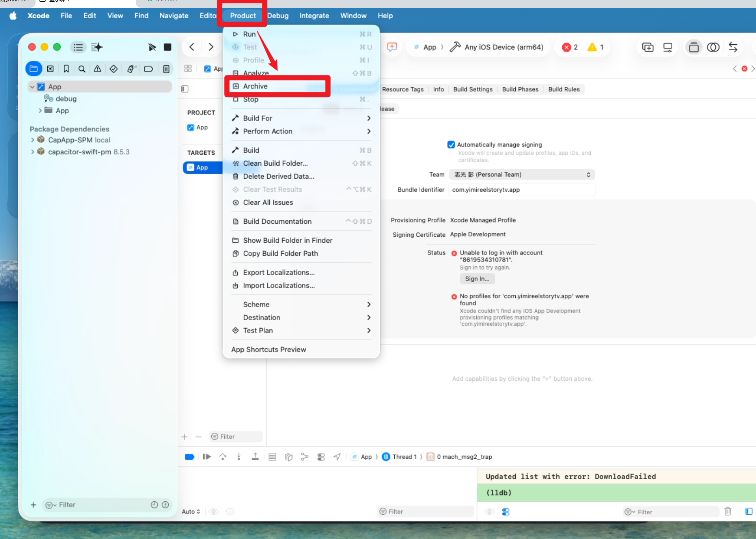
Task: Open the Find navigator magnifier
Action: [82, 69]
